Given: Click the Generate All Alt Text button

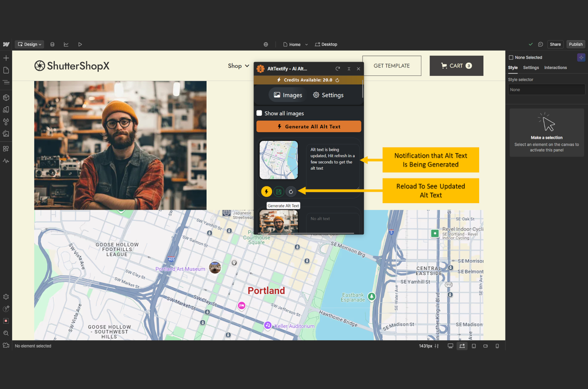Looking at the screenshot, I should [309, 126].
